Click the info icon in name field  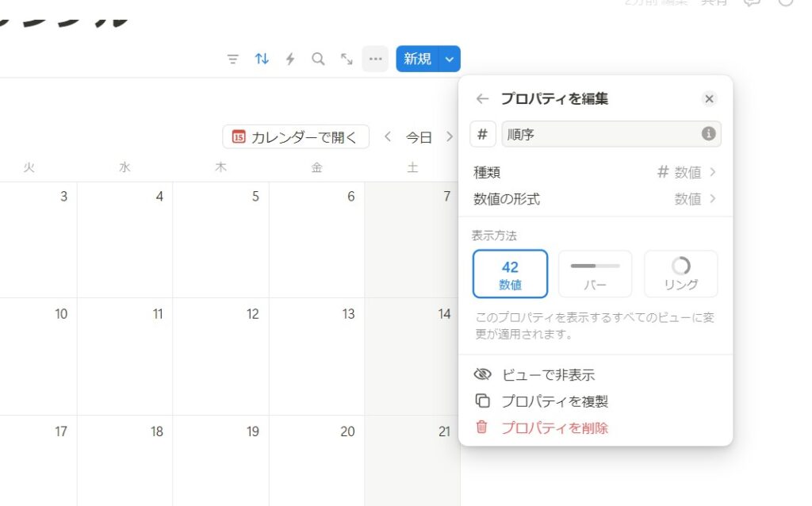tap(708, 134)
